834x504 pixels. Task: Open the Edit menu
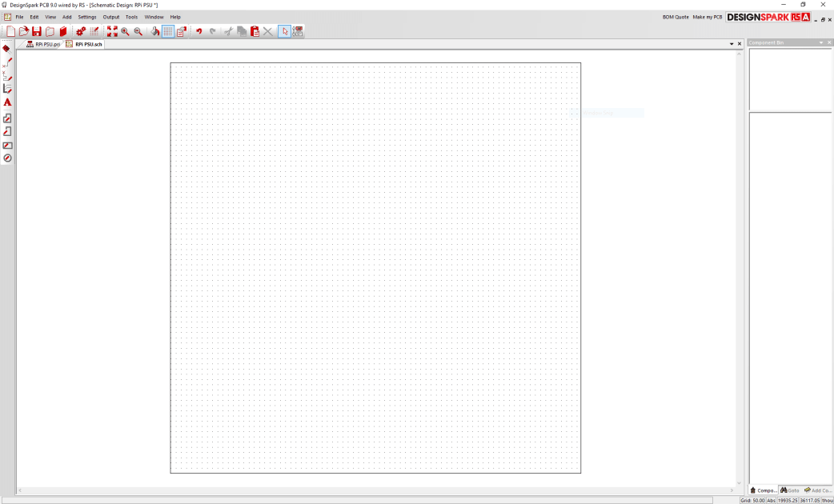[x=34, y=17]
